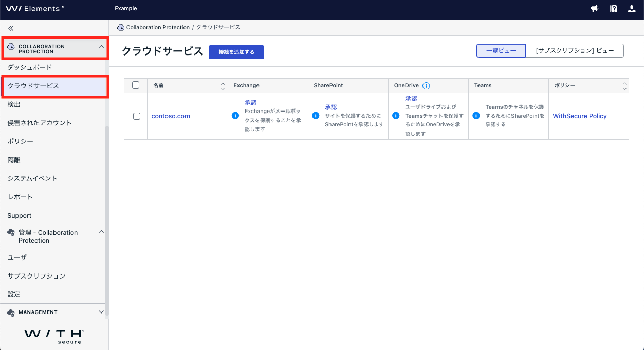Click info icon in Teams cell
This screenshot has height=350, width=644.
(476, 116)
